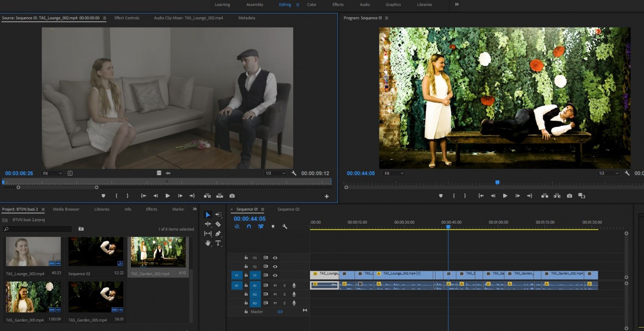Open the Effect Controls tab
This screenshot has height=331, width=644.
click(127, 18)
